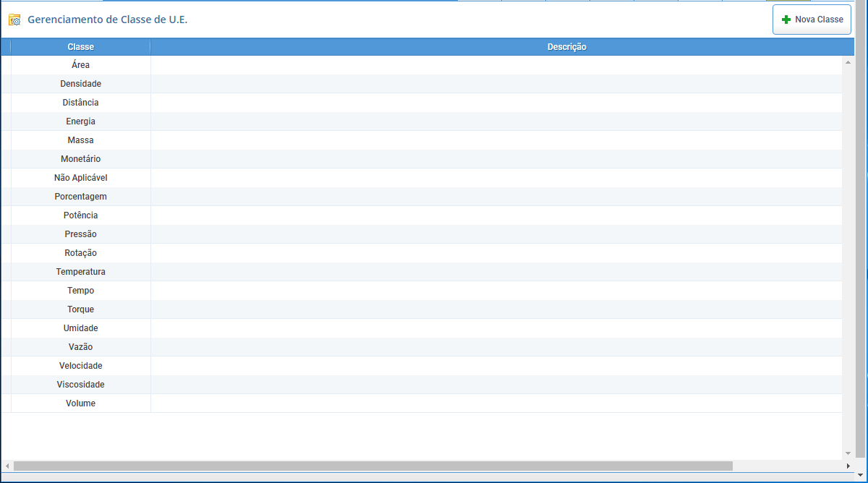868x483 pixels.
Task: Select the Massa row
Action: (x=422, y=140)
